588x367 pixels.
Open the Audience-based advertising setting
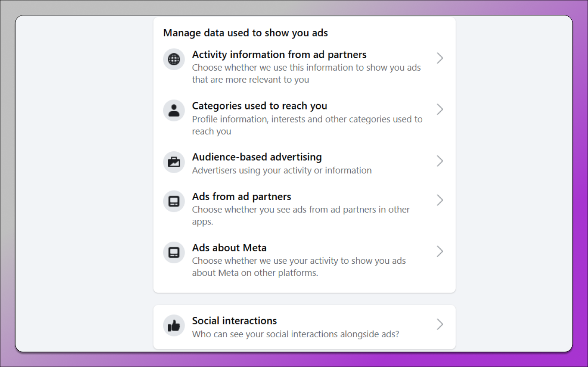[257, 157]
